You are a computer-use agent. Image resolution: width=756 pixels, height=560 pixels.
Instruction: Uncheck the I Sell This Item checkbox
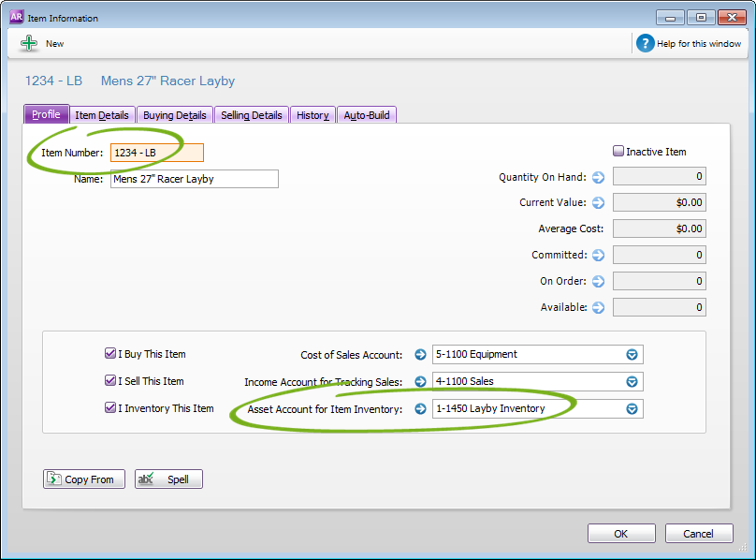[x=109, y=381]
